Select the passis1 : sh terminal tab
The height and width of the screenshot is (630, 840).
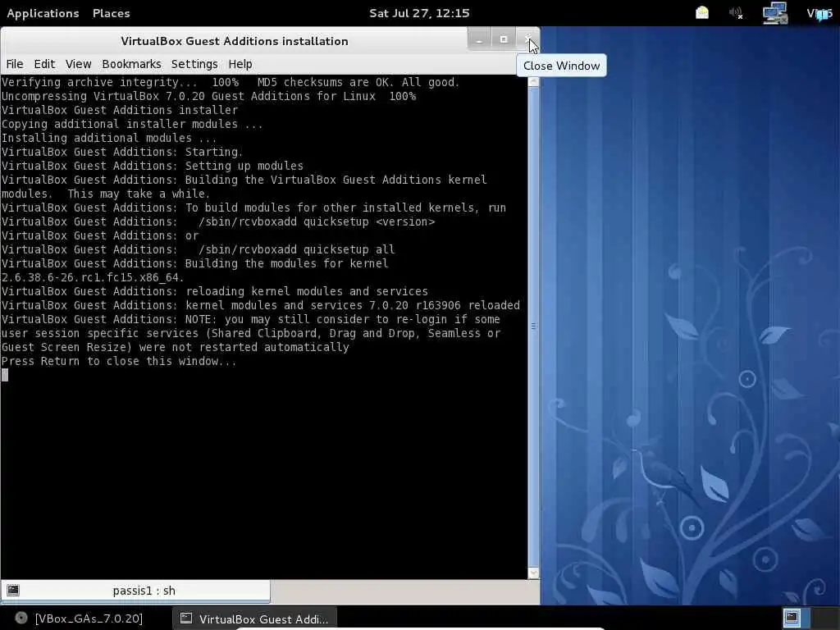135,591
